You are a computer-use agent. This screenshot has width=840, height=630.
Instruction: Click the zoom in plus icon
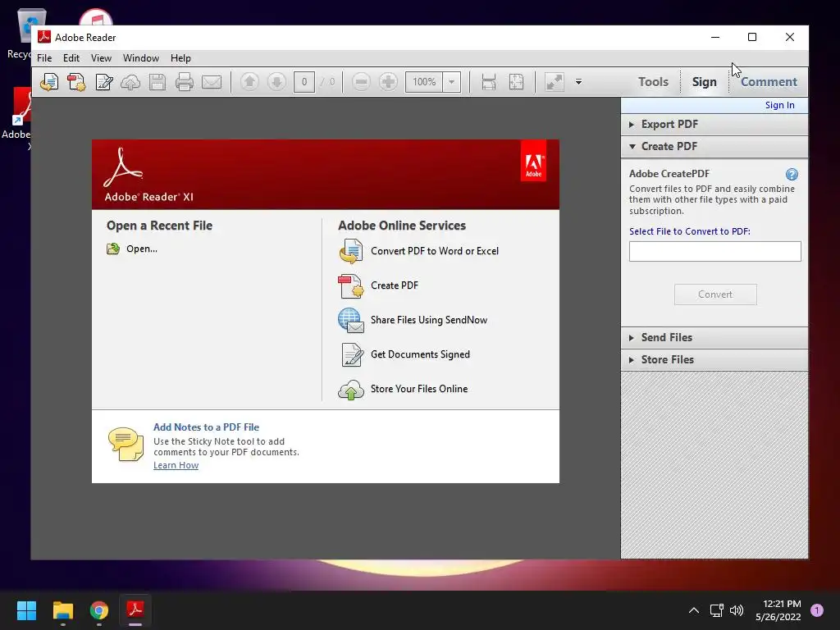pyautogui.click(x=388, y=82)
